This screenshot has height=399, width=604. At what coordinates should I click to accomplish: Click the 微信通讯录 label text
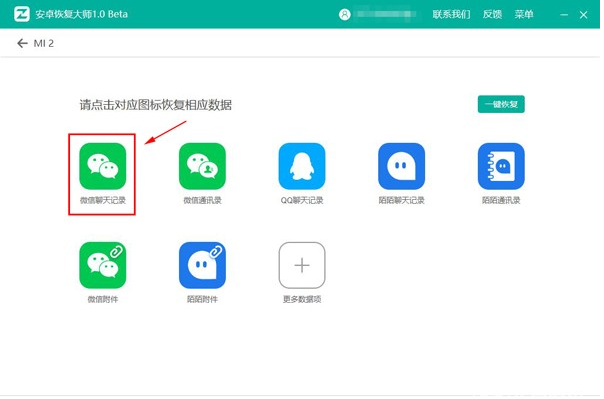(x=203, y=201)
